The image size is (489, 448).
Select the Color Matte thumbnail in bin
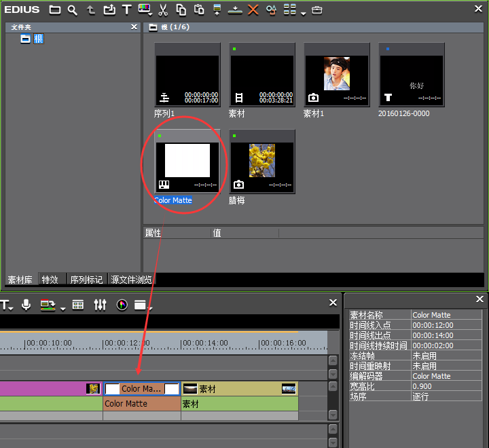pos(187,162)
